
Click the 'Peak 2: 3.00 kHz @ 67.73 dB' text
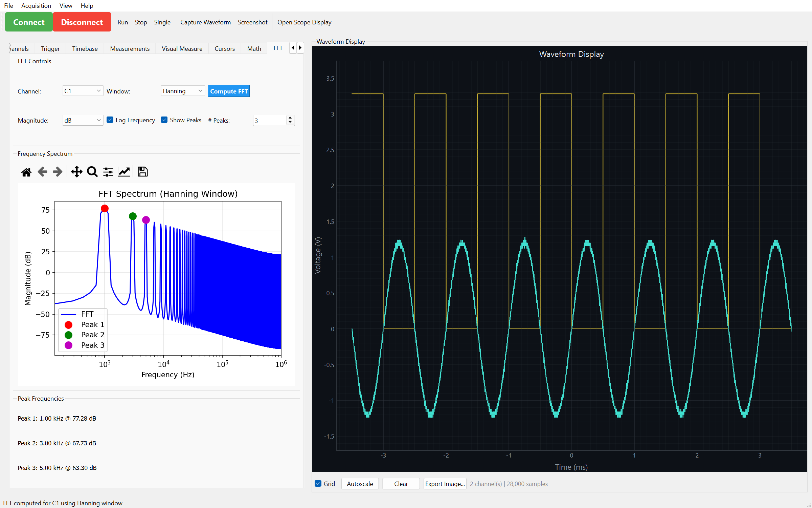click(x=57, y=443)
